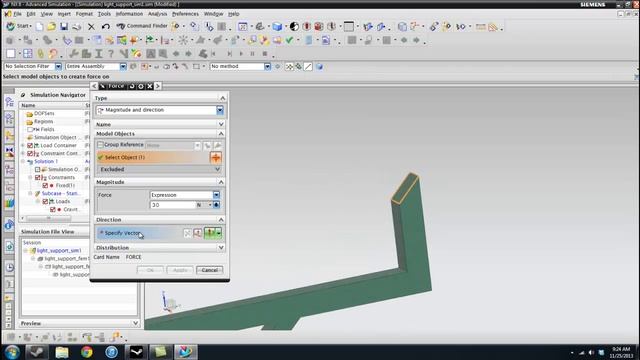640x360 pixels.
Task: Click the Delete X toolbar icon
Action: click(91, 27)
